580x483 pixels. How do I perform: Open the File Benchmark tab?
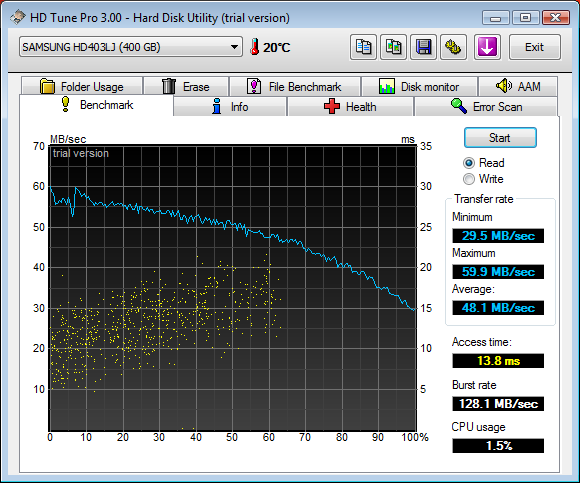294,87
